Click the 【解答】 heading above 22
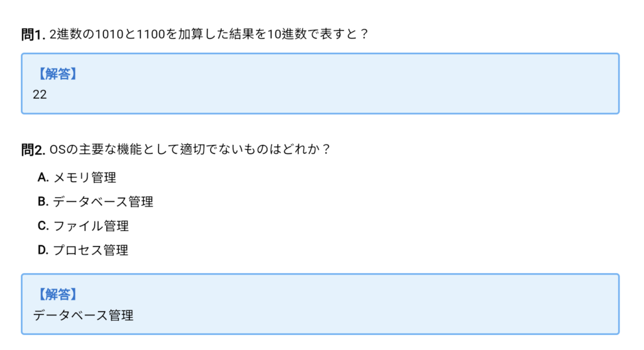Viewport: 644px width, 350px height. click(55, 74)
